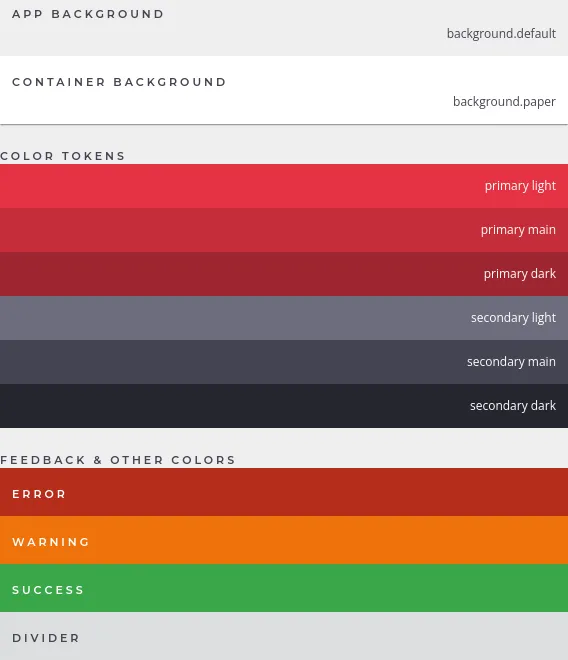
Task: Select the orange Warning swatch
Action: (284, 540)
